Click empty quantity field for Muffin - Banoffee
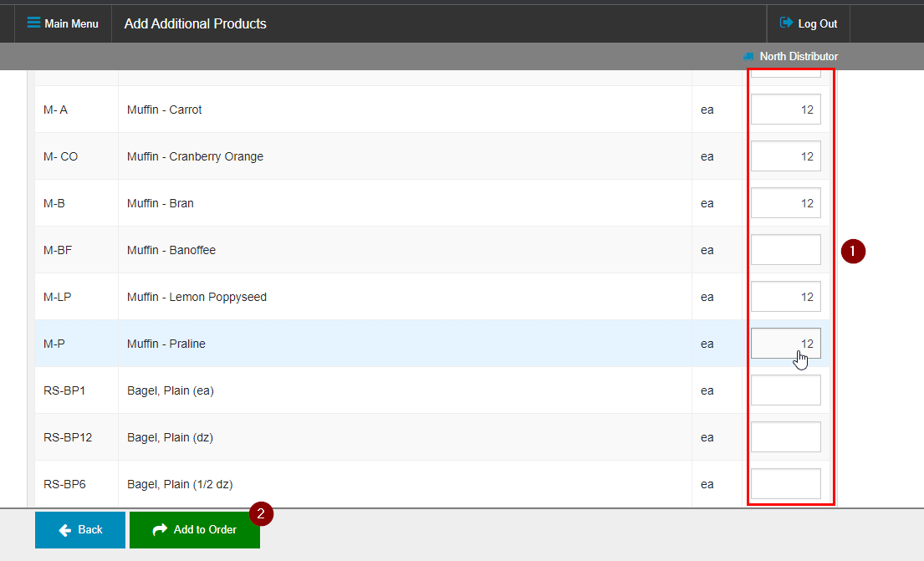924x561 pixels. coord(785,250)
